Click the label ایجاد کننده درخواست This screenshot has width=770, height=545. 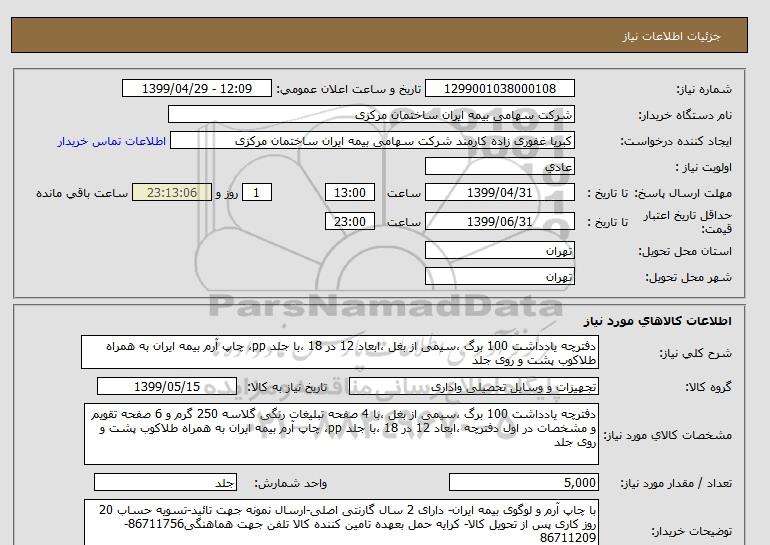click(x=676, y=141)
